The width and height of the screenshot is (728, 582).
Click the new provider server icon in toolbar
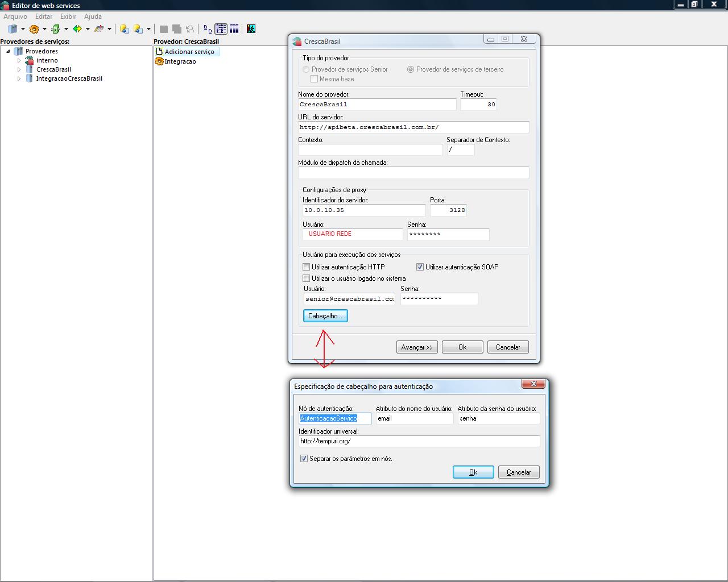[13, 29]
